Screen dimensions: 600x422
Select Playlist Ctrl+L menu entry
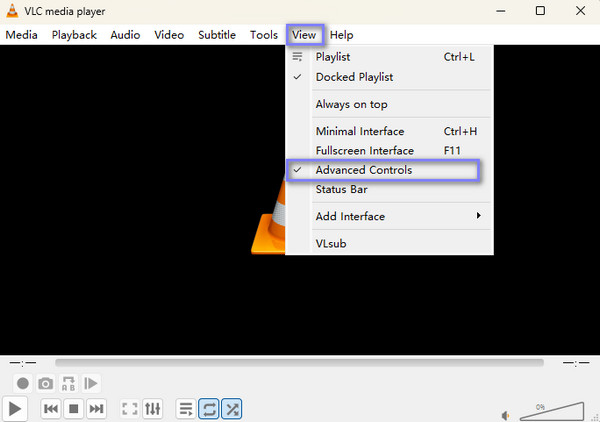390,57
